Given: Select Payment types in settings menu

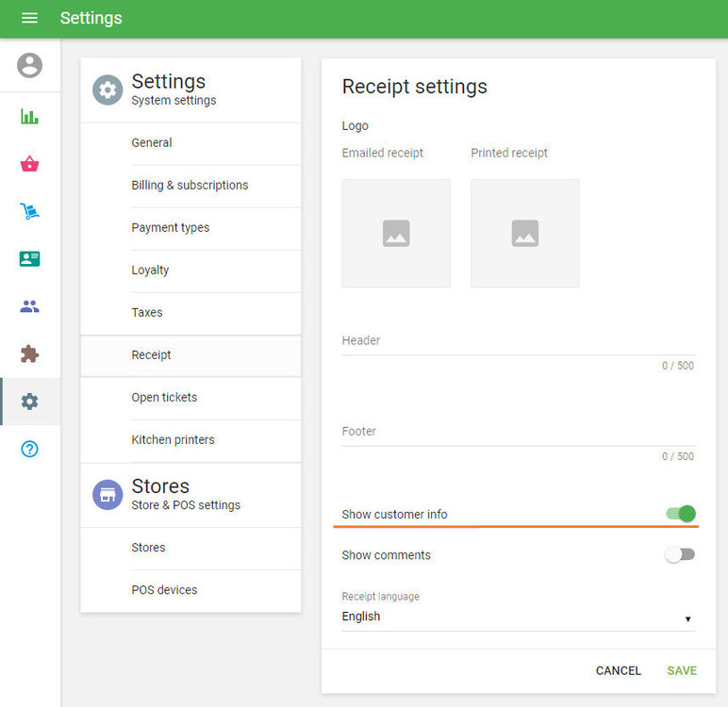Looking at the screenshot, I should (x=171, y=228).
